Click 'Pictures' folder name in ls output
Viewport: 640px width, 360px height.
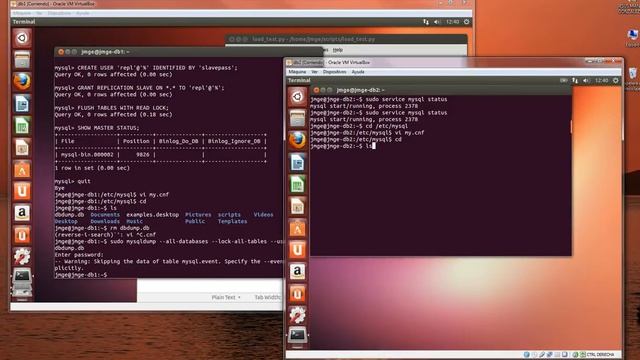(198, 215)
